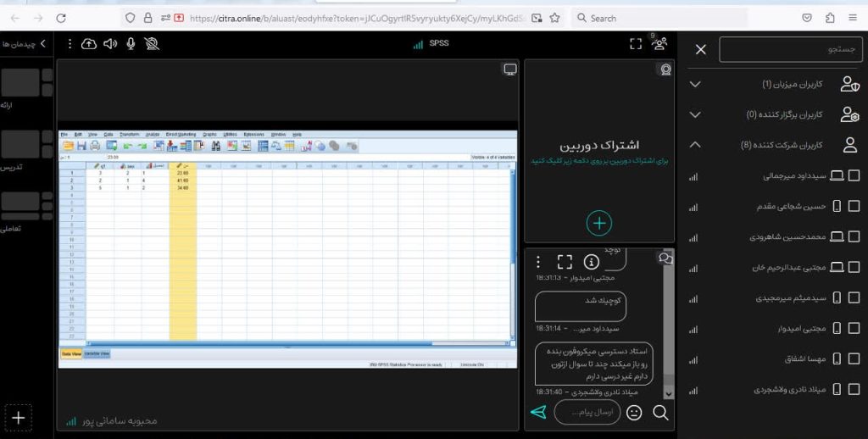Image resolution: width=868 pixels, height=439 pixels.
Task: Expand the کاربران میزبان (1) group
Action: click(695, 84)
